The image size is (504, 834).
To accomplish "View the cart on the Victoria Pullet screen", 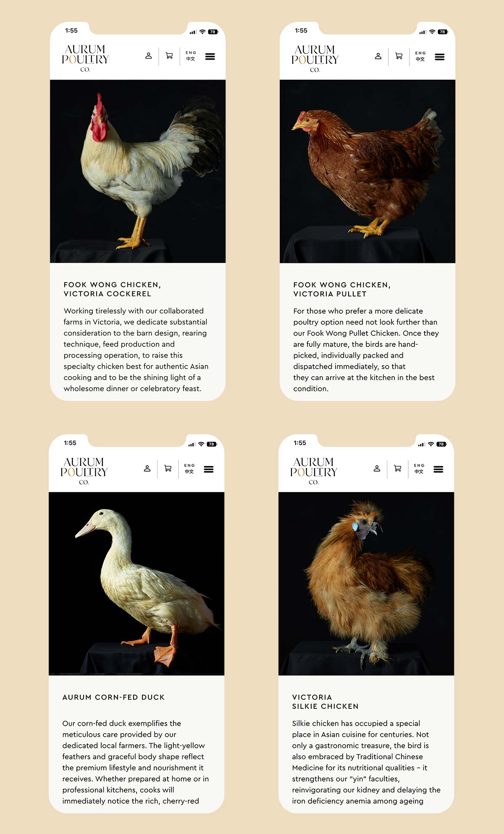I will click(x=399, y=56).
